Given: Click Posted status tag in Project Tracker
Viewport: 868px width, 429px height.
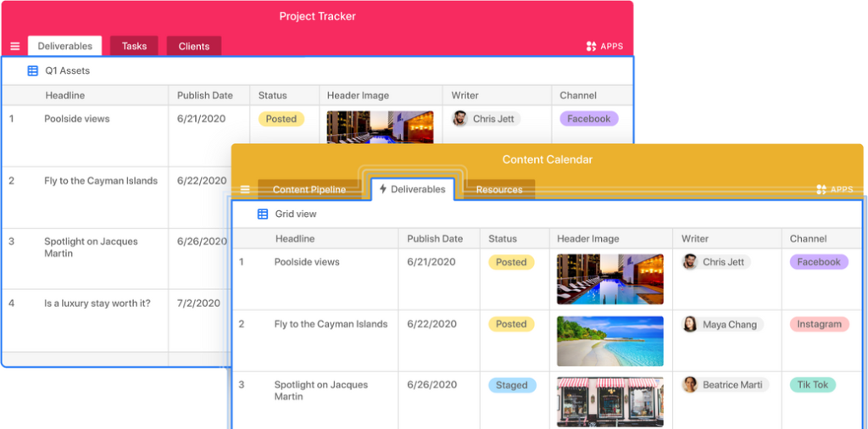Looking at the screenshot, I should 281,119.
